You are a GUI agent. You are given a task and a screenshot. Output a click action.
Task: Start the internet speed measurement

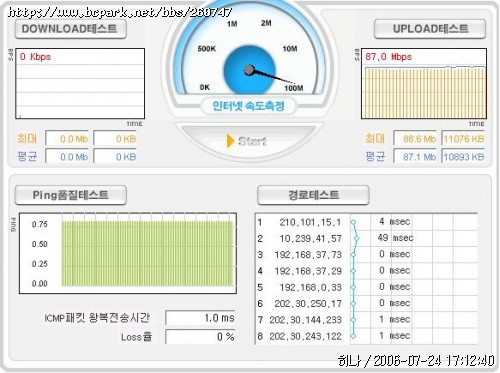tap(248, 141)
